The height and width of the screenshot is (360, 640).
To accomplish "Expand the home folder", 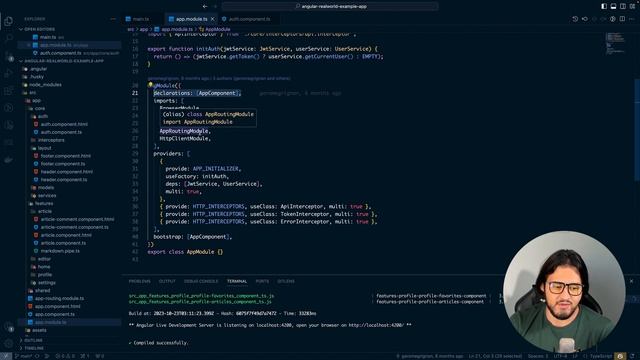I will [43, 267].
